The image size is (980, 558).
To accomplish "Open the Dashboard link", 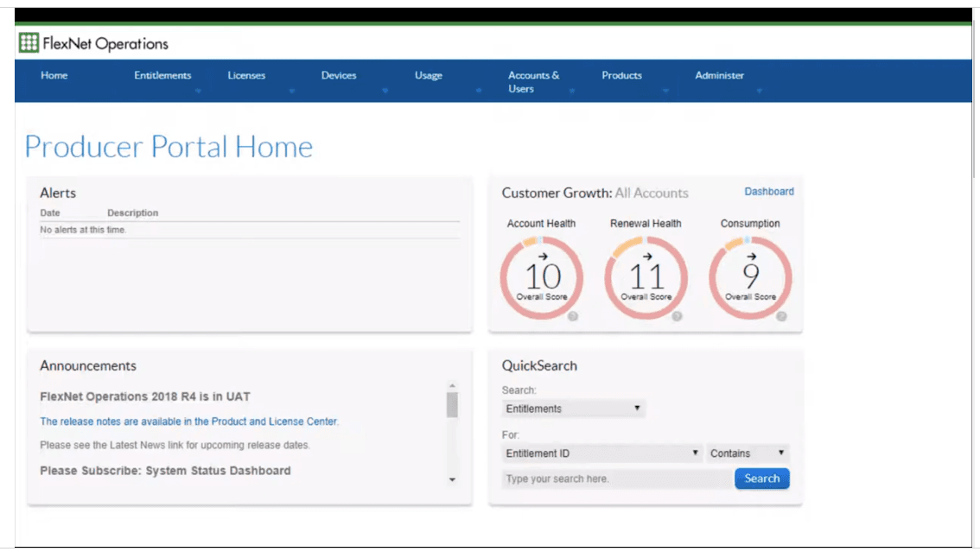I will tap(769, 192).
